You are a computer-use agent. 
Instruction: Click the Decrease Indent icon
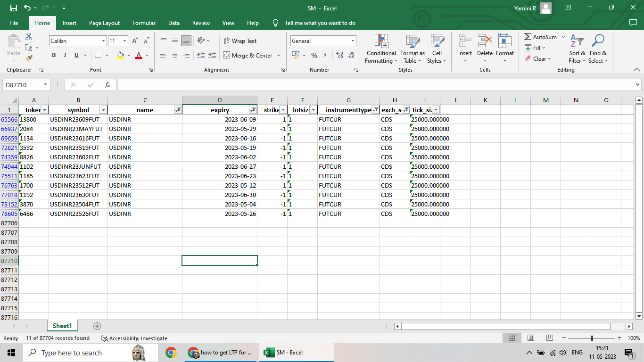pyautogui.click(x=201, y=55)
